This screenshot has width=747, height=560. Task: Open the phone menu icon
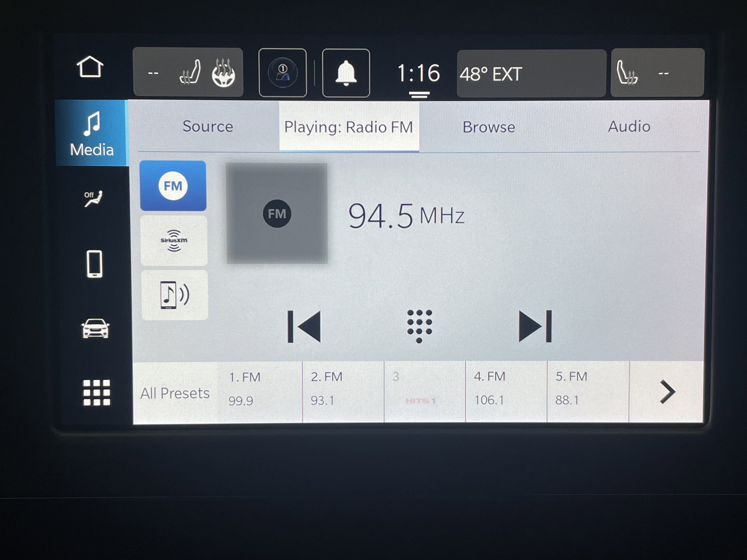[x=94, y=264]
